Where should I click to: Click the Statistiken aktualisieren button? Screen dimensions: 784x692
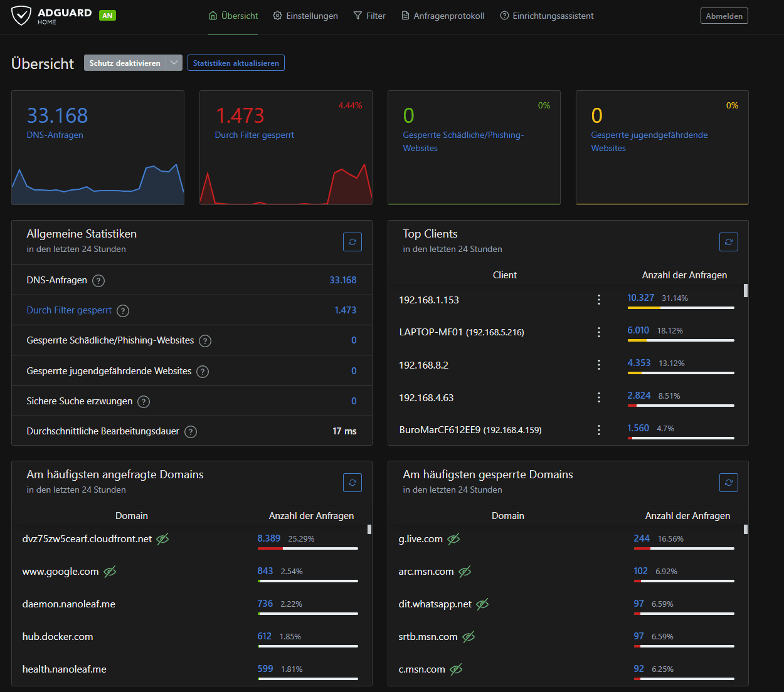(236, 63)
